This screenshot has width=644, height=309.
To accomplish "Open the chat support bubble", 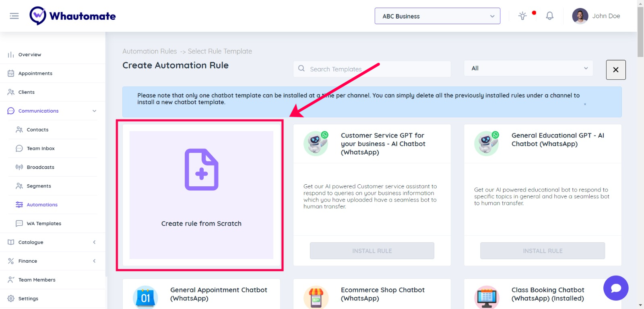I will click(615, 288).
